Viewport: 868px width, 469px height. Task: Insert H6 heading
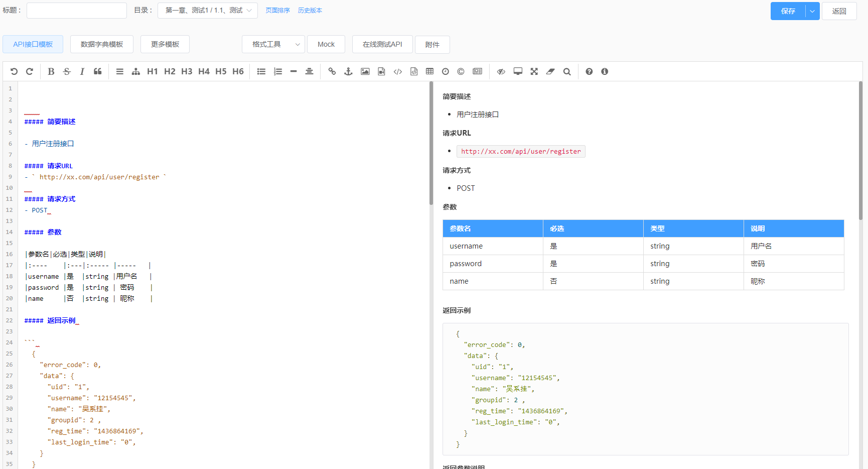click(x=238, y=71)
